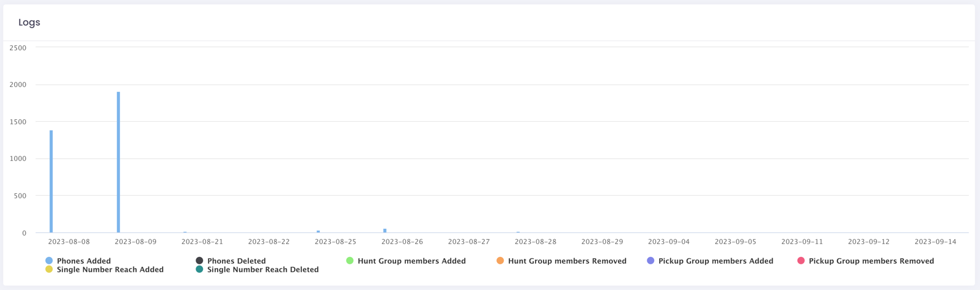Hide the "Phones Deleted" series via its label

coord(236,261)
